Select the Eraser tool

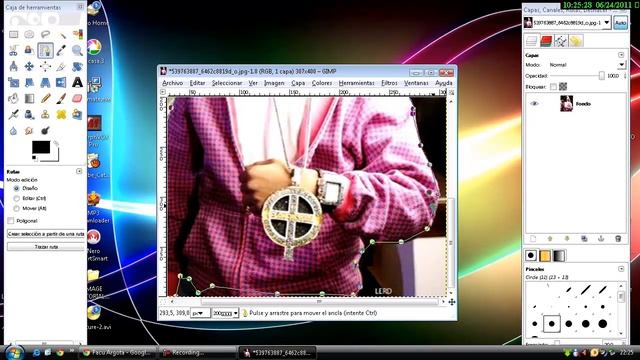click(x=77, y=98)
